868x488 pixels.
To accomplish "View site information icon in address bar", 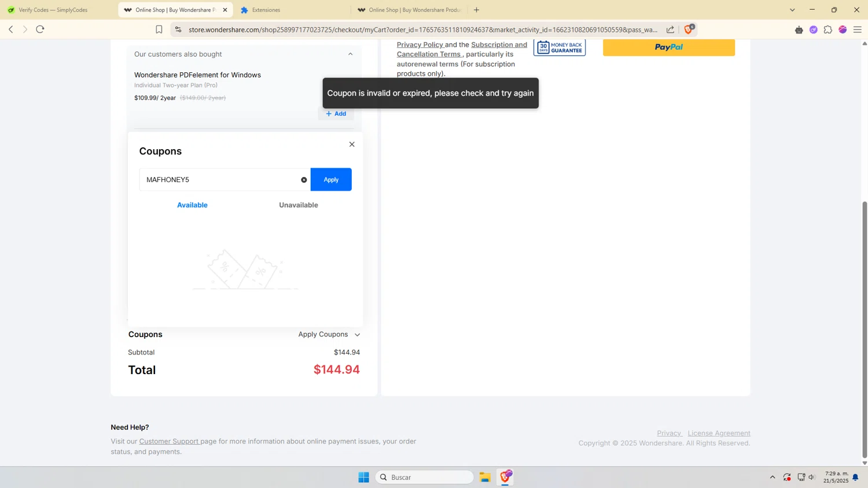I will coord(178,29).
